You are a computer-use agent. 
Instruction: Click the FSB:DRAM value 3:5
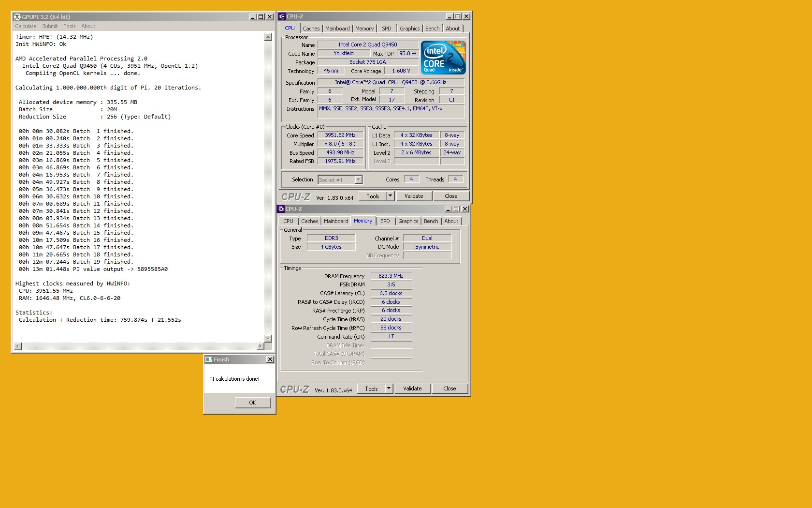(391, 284)
